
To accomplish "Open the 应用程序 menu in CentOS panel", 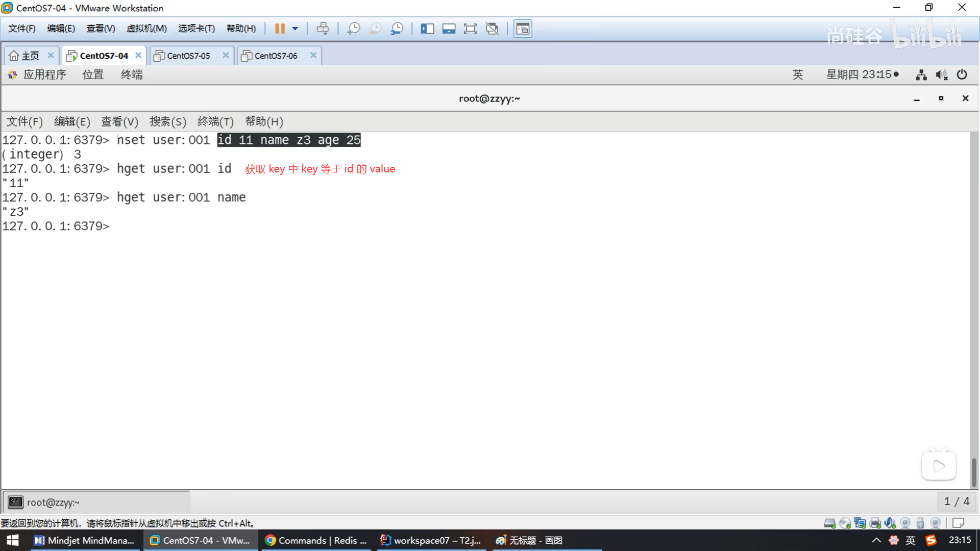I will (44, 74).
